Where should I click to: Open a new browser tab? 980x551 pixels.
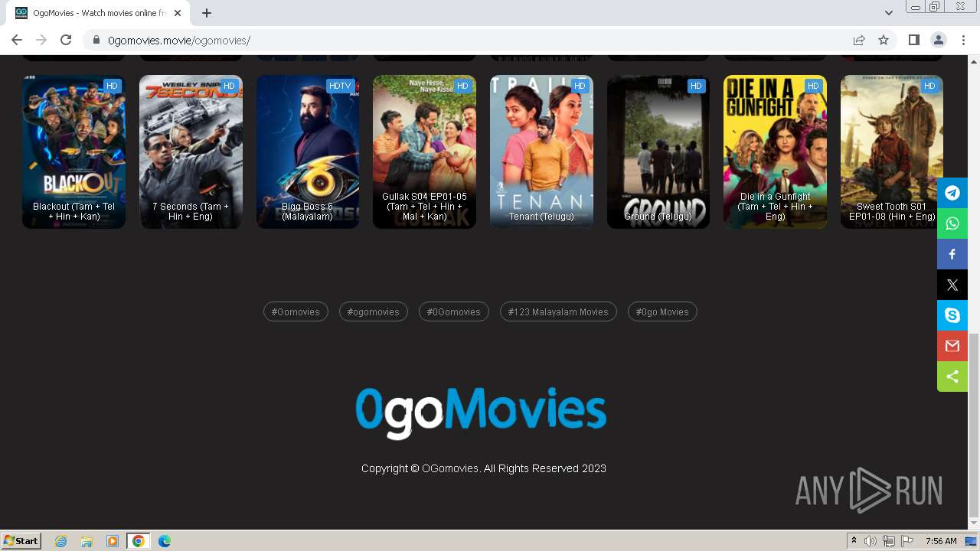click(x=207, y=13)
